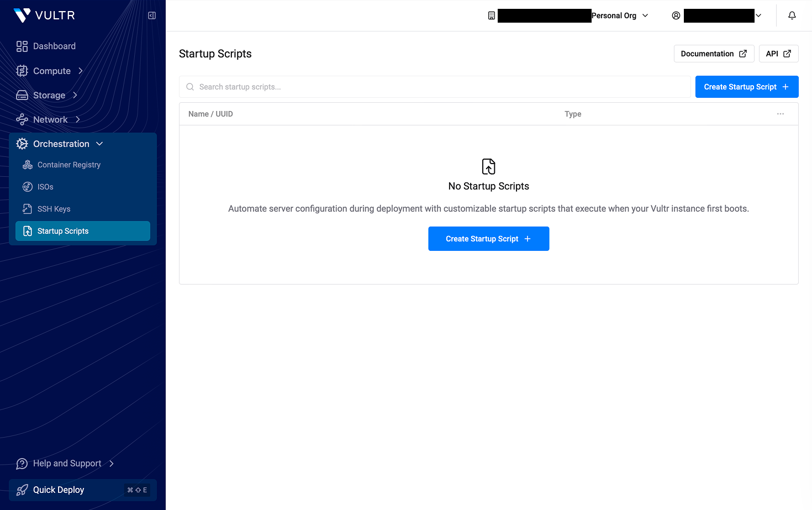Click the Orchestration gear icon
This screenshot has width=812, height=510.
point(22,144)
